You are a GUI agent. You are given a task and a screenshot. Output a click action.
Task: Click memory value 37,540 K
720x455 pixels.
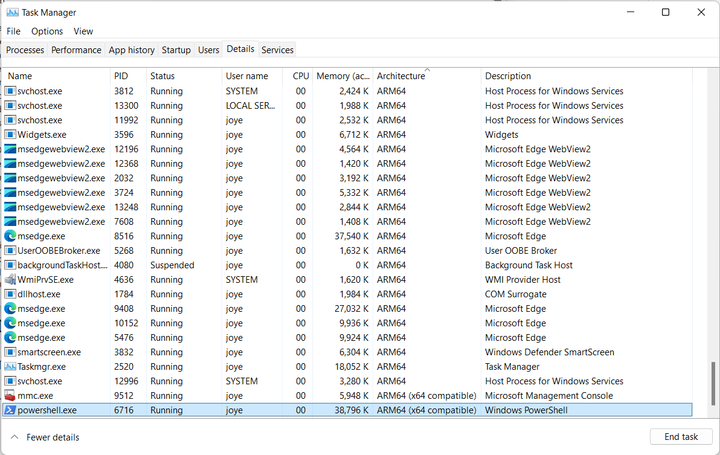351,236
